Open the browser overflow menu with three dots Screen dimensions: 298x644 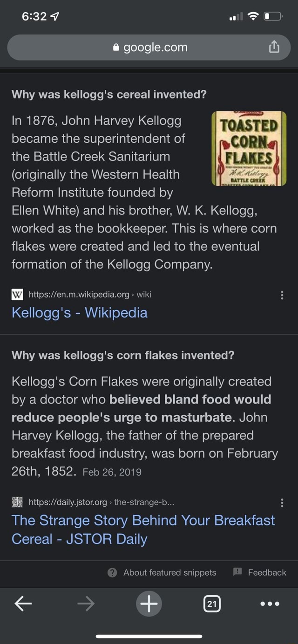pos(269,604)
